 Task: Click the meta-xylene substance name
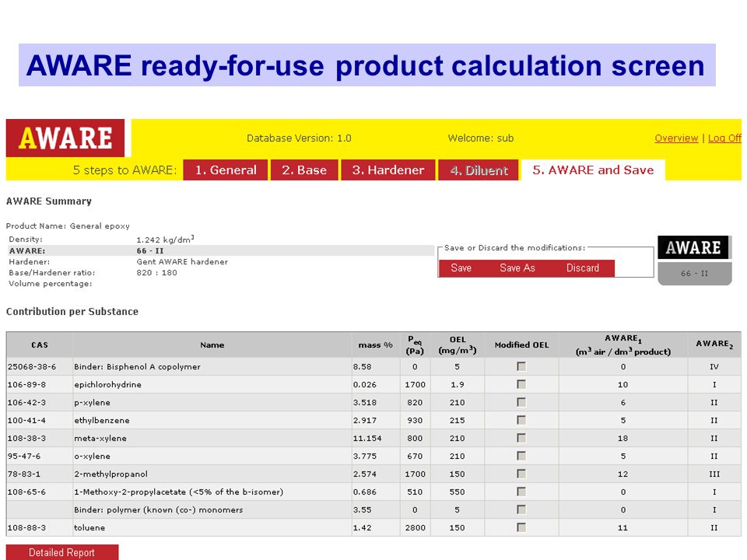100,439
